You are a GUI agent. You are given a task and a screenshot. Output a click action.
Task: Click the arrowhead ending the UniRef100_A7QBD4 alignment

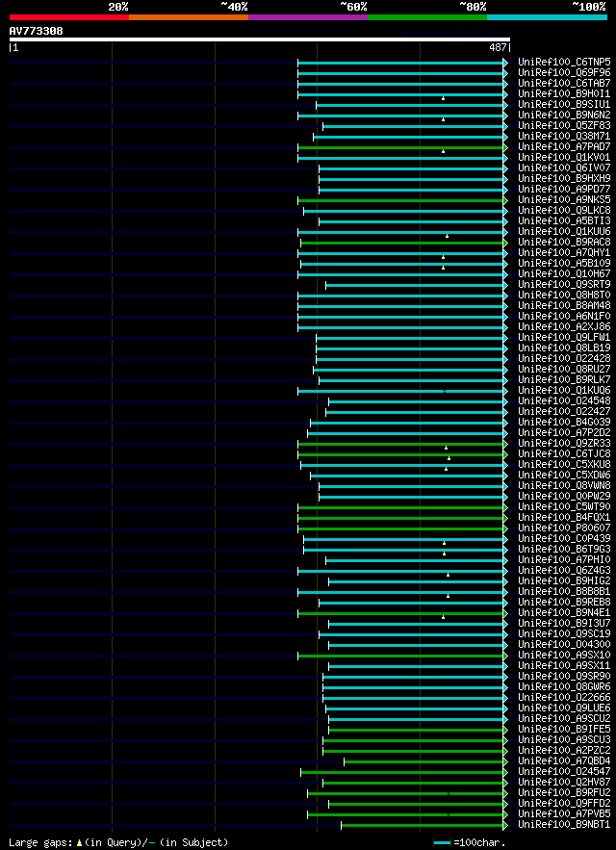tap(505, 761)
